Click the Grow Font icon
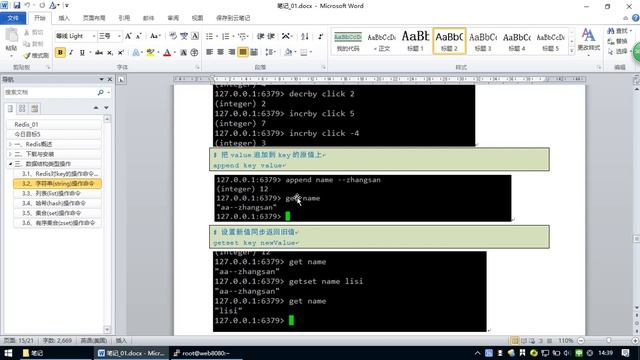640x360 pixels. pyautogui.click(x=128, y=36)
